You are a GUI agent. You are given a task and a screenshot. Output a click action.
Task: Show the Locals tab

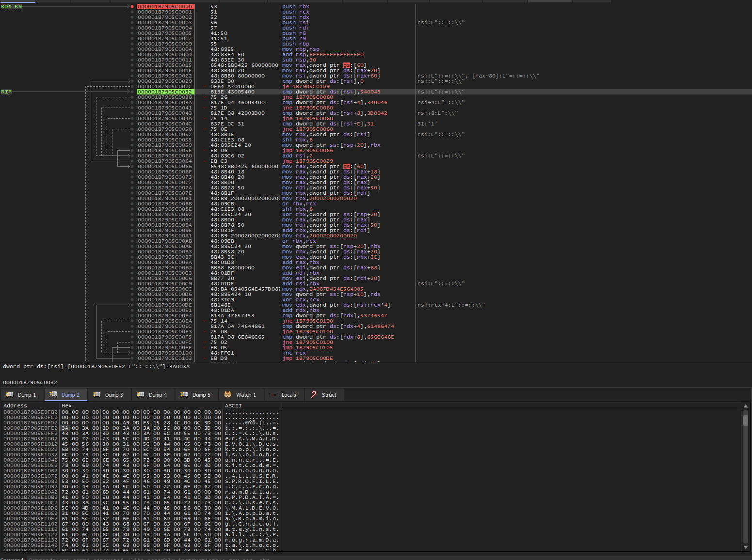(283, 395)
